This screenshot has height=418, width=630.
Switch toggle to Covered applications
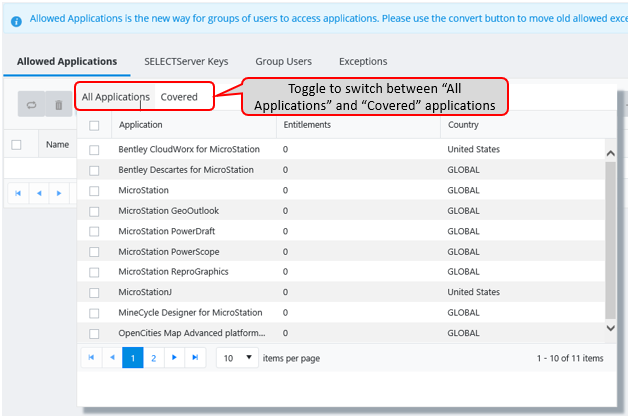coord(179,97)
